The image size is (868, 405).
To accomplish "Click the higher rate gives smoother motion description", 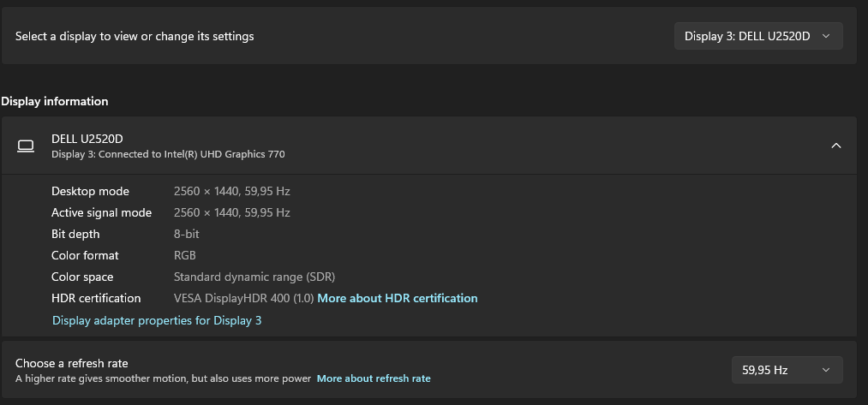I will [164, 379].
